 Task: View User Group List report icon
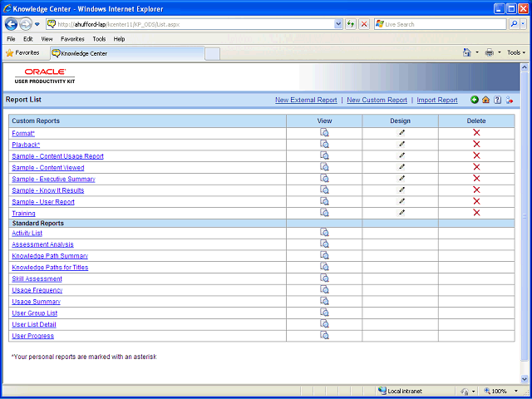point(324,313)
